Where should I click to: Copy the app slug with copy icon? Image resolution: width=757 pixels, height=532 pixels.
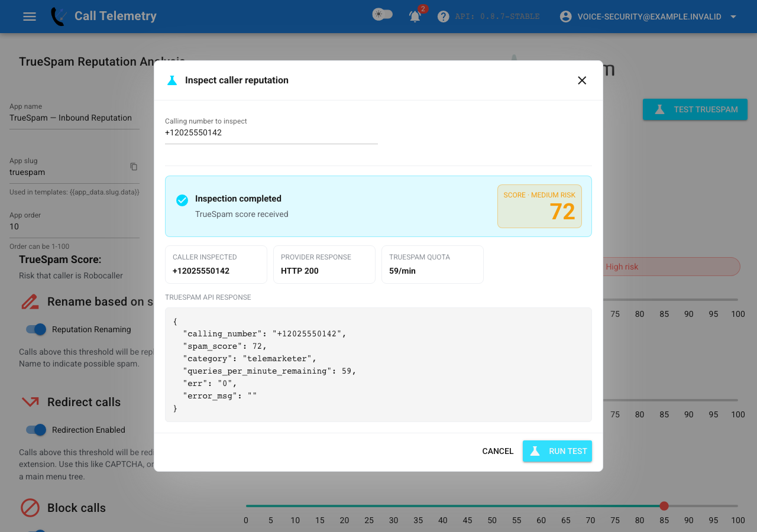[x=134, y=167]
